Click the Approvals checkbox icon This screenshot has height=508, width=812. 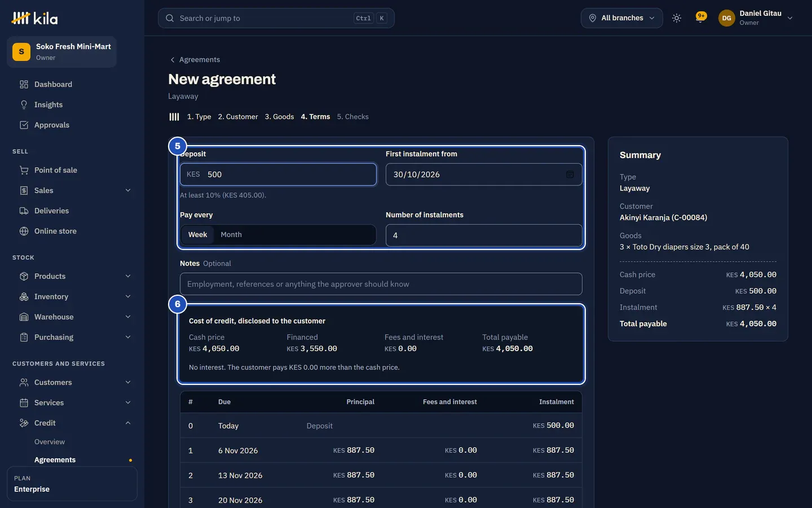click(24, 125)
